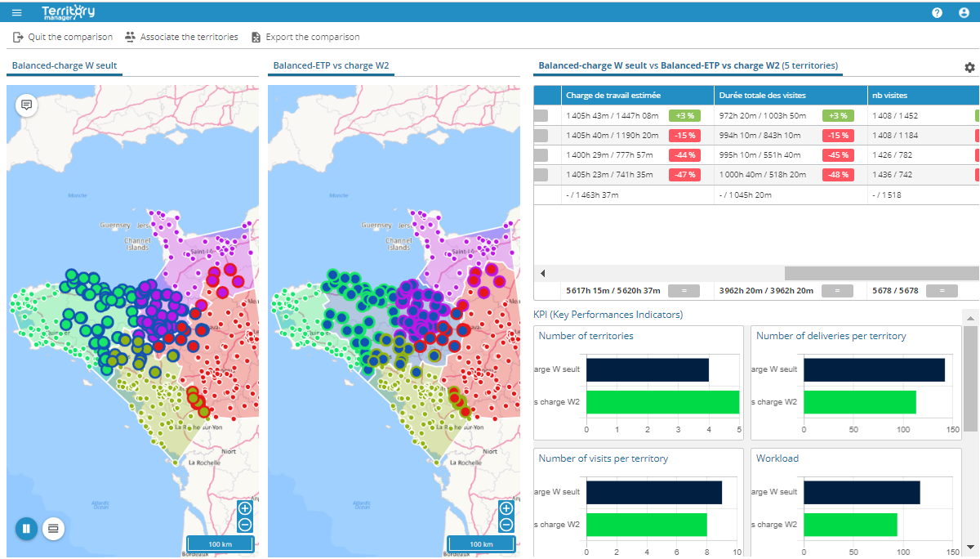Viewport: 980px width, 559px height.
Task: Select the Balanced-ETP vs charge W2 tab
Action: pyautogui.click(x=330, y=65)
